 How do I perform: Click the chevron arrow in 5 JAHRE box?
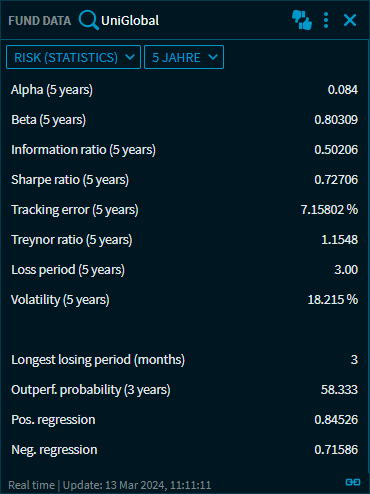tap(213, 57)
